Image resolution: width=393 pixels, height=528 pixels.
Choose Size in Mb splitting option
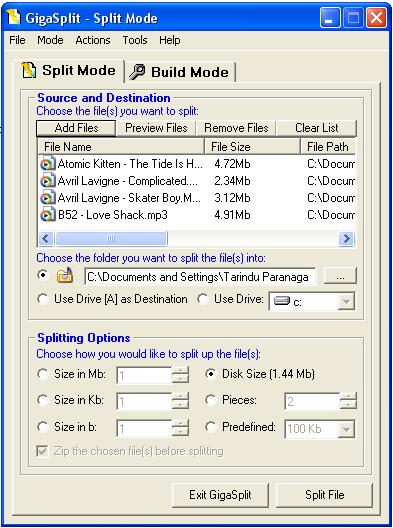(x=42, y=374)
